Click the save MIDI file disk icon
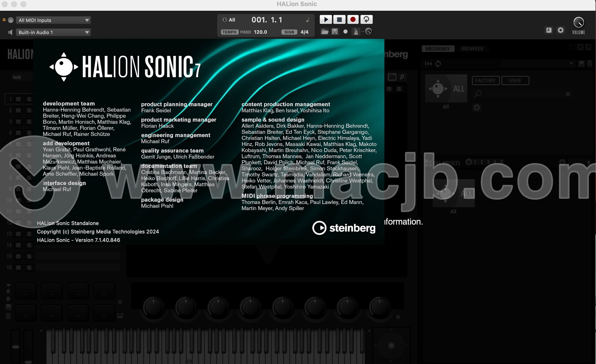This screenshot has width=596, height=364. click(x=335, y=32)
